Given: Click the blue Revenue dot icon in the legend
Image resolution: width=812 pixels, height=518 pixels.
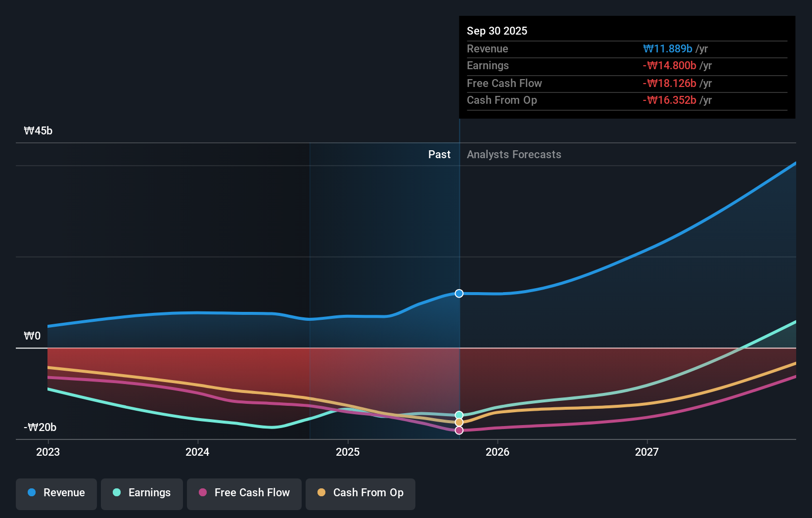Looking at the screenshot, I should (x=33, y=493).
